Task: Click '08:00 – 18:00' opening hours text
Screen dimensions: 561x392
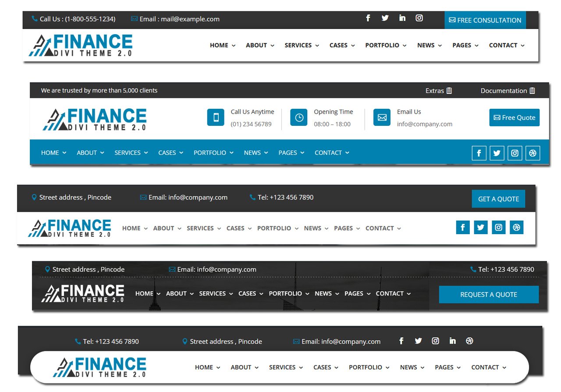Action: (x=332, y=124)
